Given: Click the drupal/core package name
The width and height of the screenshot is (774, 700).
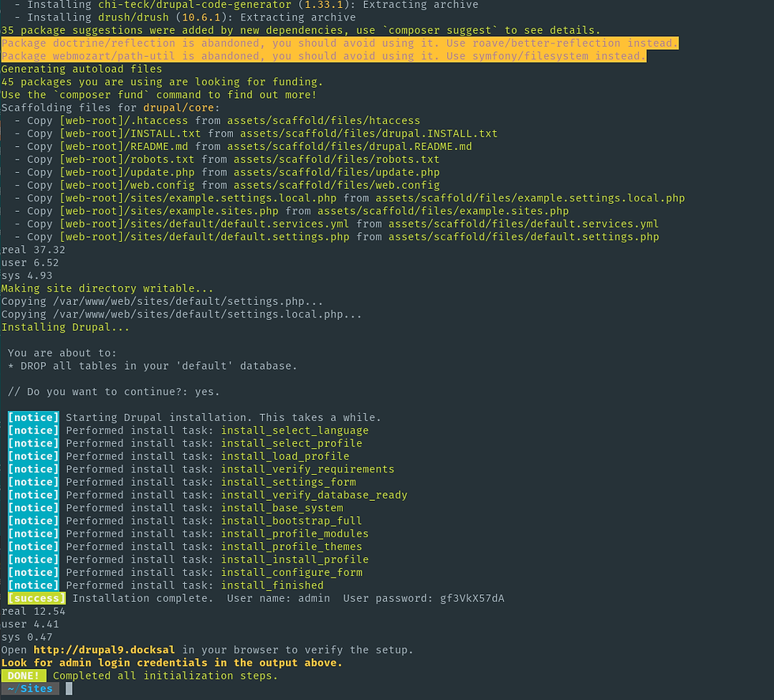Looking at the screenshot, I should tap(178, 107).
